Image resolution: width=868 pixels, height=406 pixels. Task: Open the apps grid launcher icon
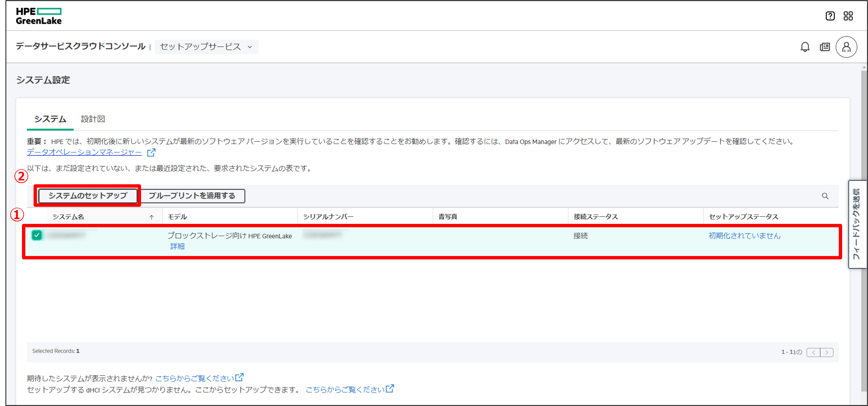coord(848,16)
